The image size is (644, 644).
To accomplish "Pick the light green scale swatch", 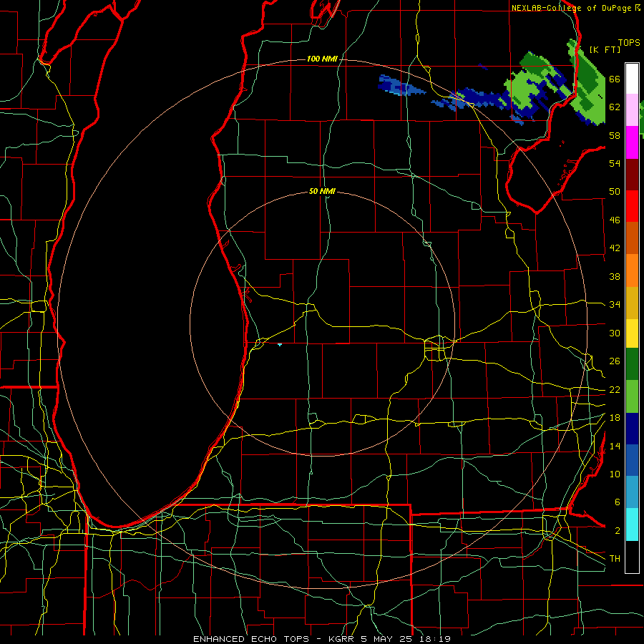I will 632,396.
